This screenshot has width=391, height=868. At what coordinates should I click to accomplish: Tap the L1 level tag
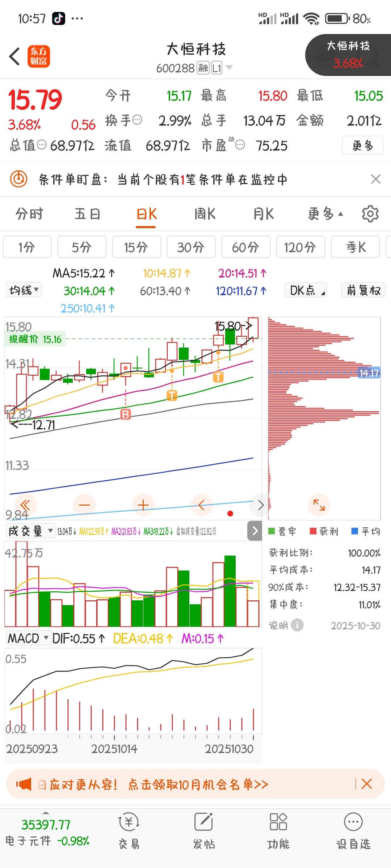point(216,68)
